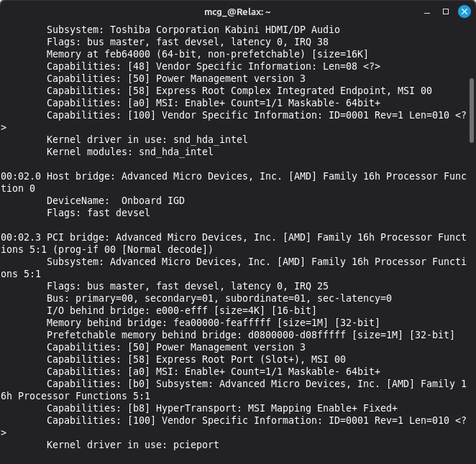Click the line 'Memory behind bridge: fea00000-feafffff'

pos(213,323)
